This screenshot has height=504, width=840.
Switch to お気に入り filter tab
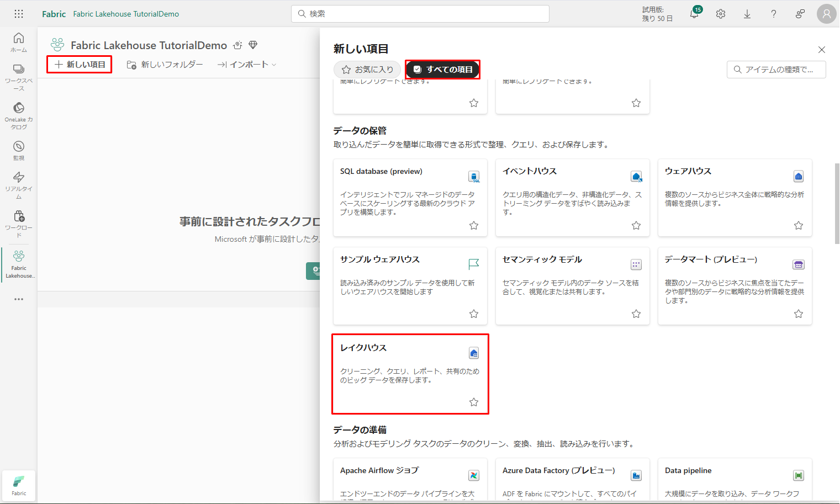pyautogui.click(x=367, y=70)
